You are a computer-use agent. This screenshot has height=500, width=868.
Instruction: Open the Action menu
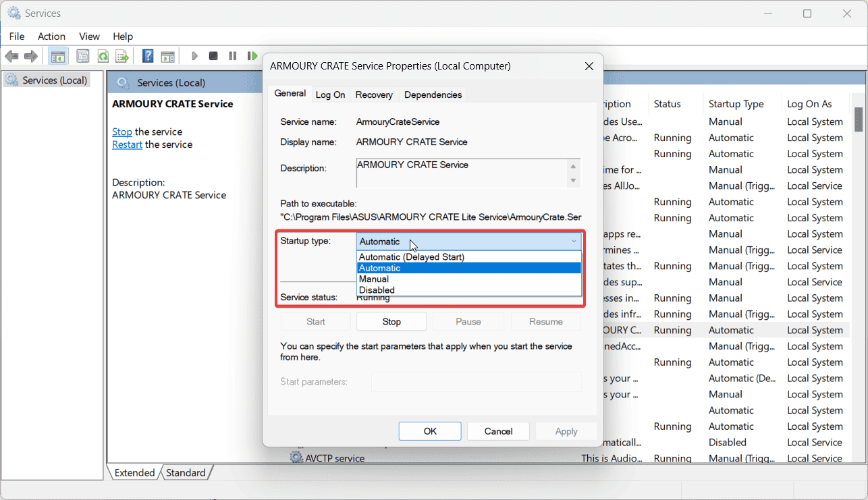pos(51,36)
